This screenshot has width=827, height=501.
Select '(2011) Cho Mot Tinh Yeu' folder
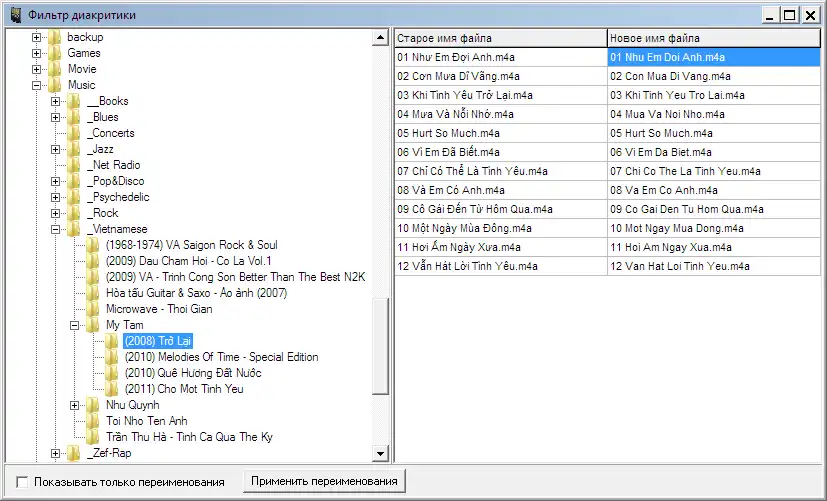click(x=184, y=389)
